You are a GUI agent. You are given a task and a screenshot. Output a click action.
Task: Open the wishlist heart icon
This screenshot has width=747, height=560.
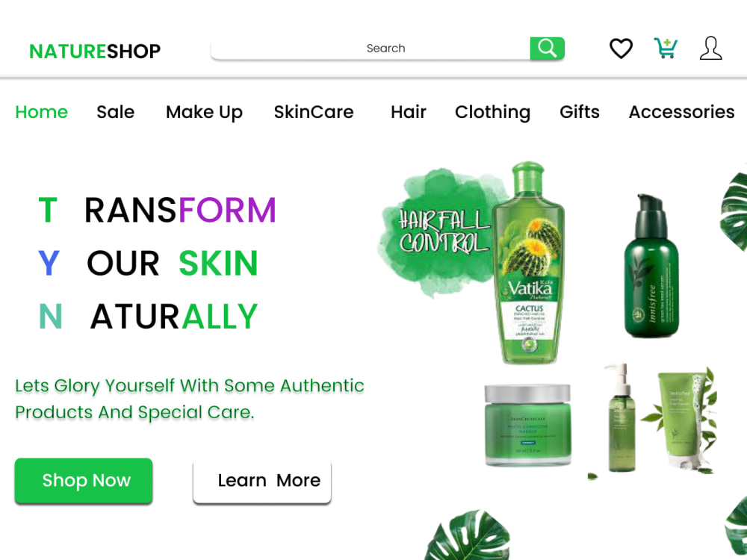(x=621, y=48)
